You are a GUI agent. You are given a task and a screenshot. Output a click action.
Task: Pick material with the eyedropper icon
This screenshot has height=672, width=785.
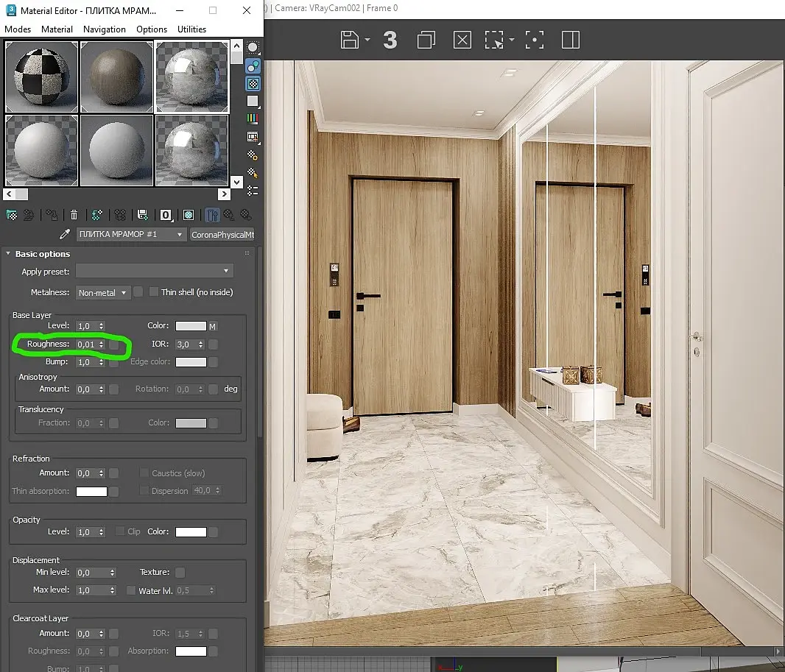coord(65,234)
